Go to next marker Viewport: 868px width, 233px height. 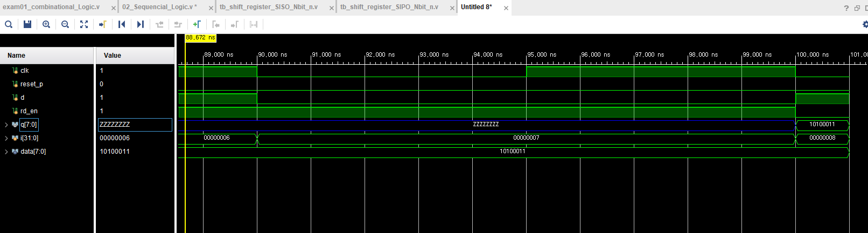(x=235, y=24)
